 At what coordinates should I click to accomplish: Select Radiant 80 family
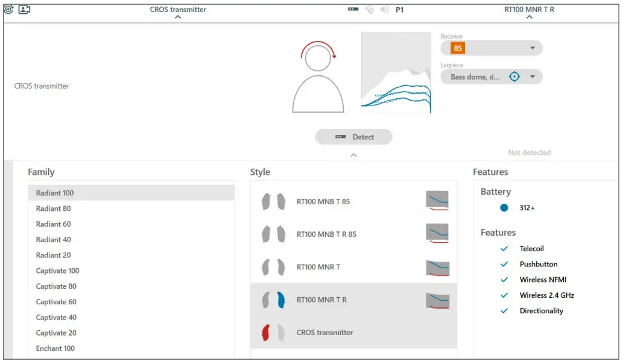[x=131, y=209]
